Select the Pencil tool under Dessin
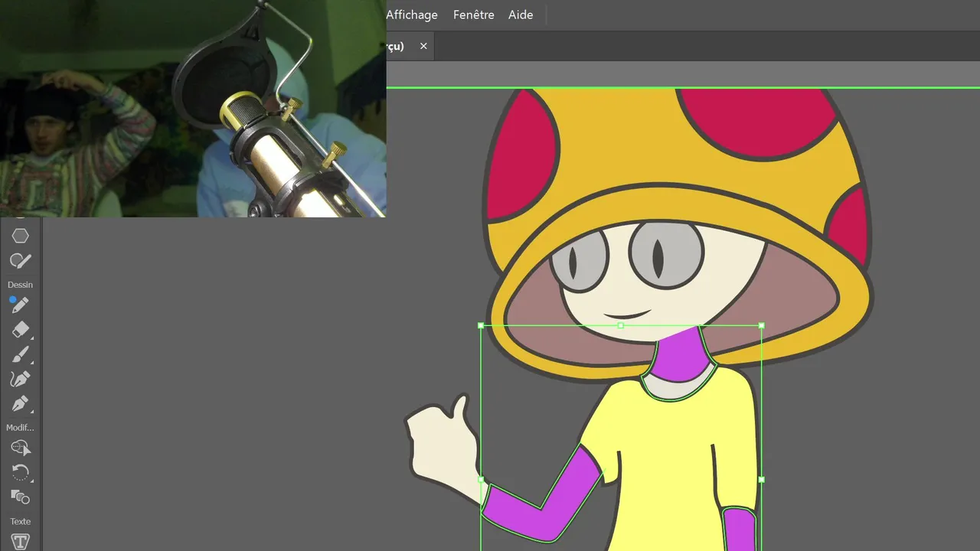980x551 pixels. [20, 305]
